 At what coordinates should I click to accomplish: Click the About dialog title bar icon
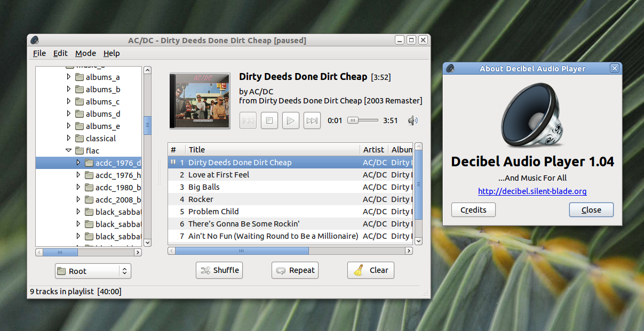[450, 68]
